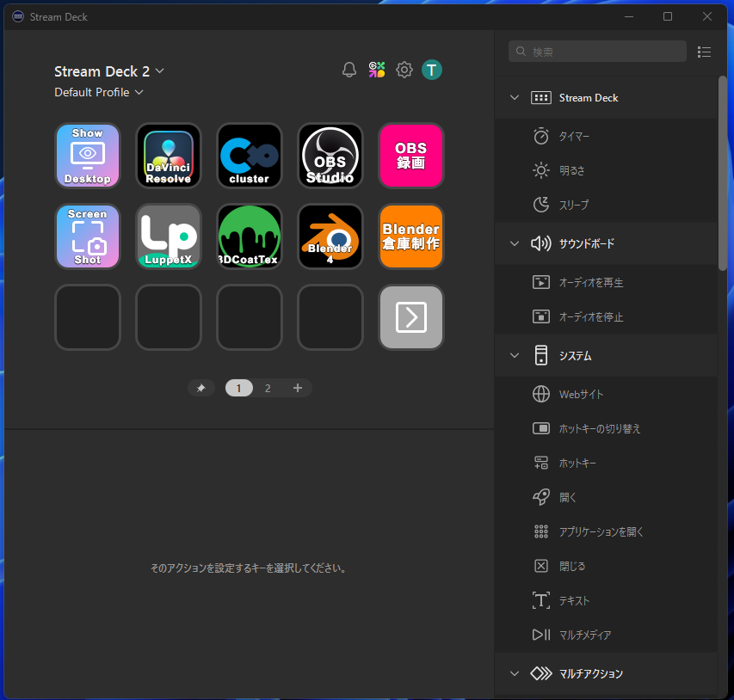Select the タイマー action

pyautogui.click(x=606, y=136)
